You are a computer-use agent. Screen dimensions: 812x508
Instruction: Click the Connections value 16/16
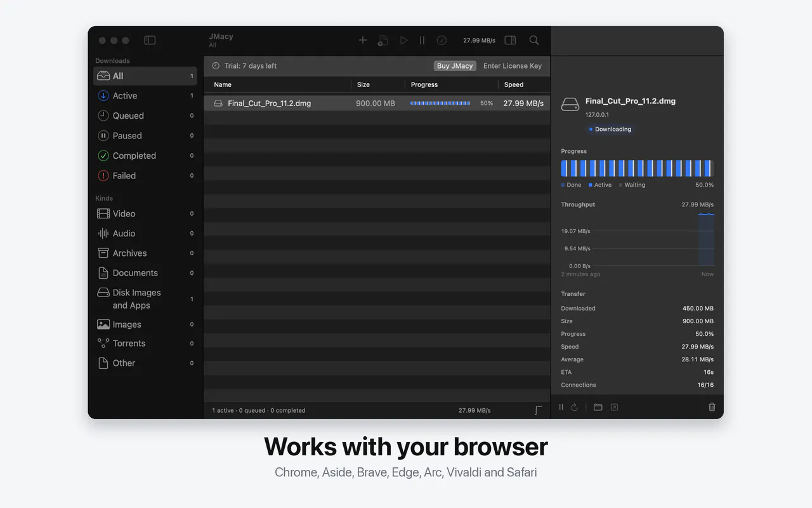pos(705,385)
